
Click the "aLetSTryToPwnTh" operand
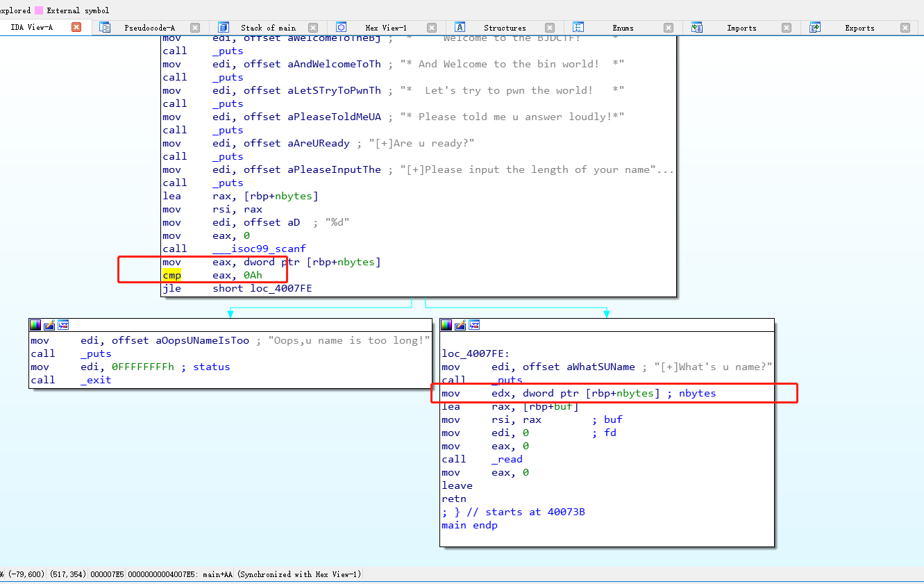click(334, 90)
